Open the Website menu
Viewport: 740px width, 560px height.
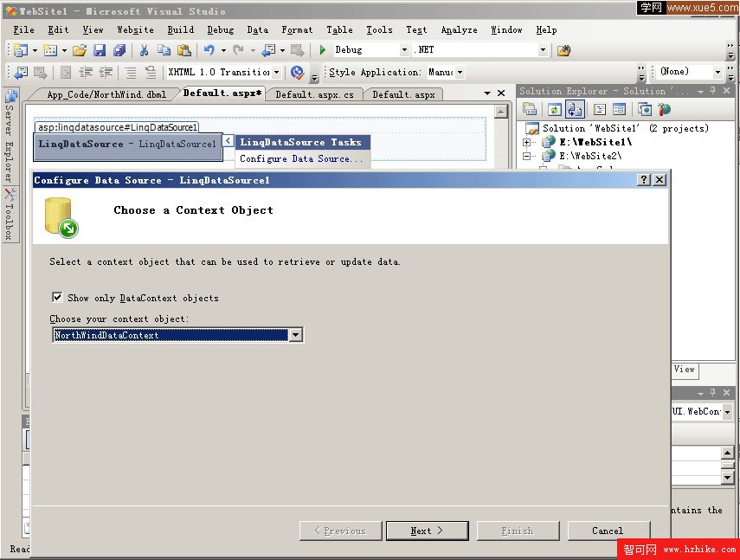(135, 29)
